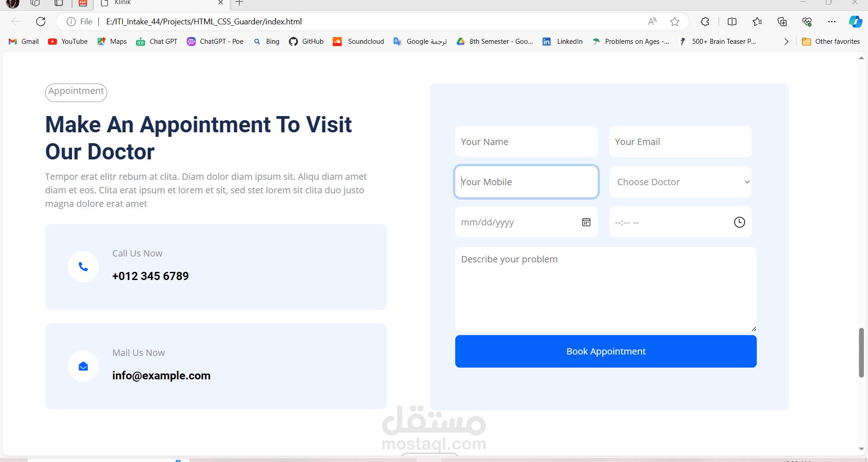The height and width of the screenshot is (462, 868).
Task: Open browser Settings and more menu
Action: point(831,21)
